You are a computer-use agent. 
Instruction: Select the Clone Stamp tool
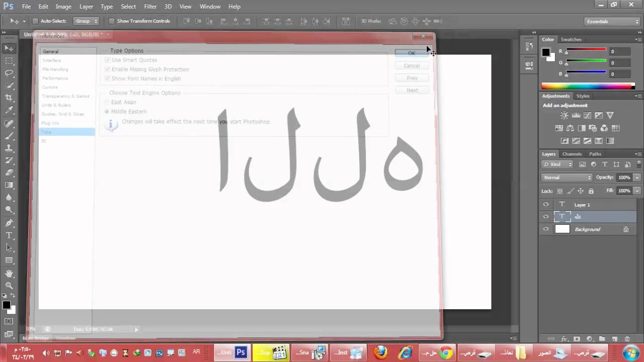click(9, 148)
